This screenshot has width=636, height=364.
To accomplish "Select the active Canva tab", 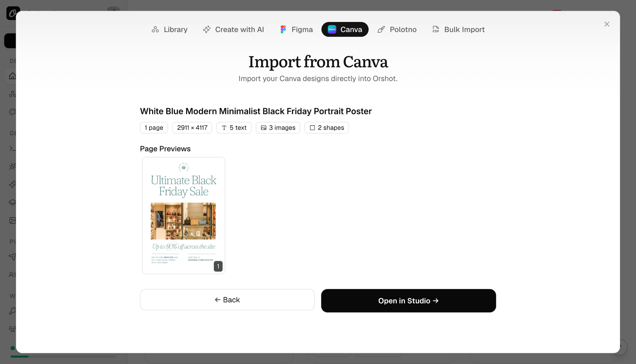I will pyautogui.click(x=345, y=29).
